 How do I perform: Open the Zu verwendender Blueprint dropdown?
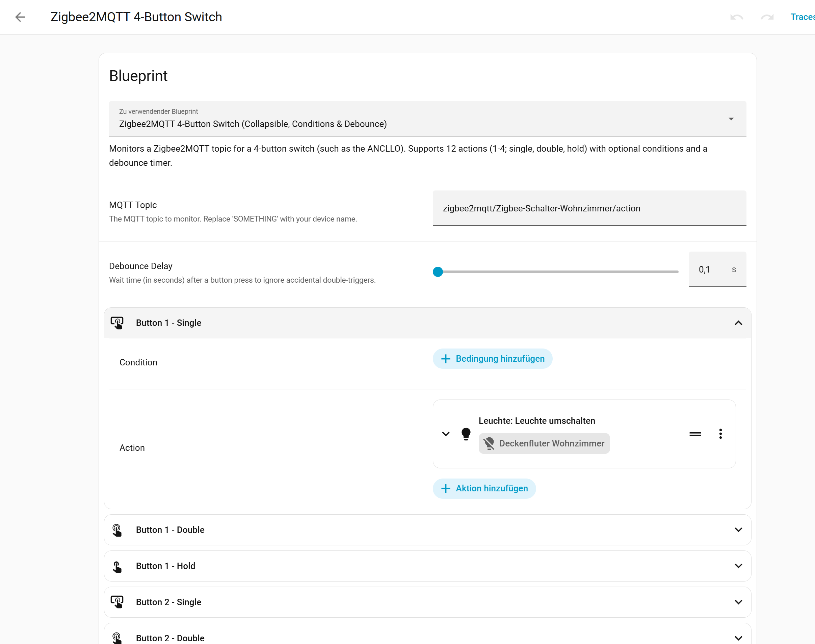427,119
